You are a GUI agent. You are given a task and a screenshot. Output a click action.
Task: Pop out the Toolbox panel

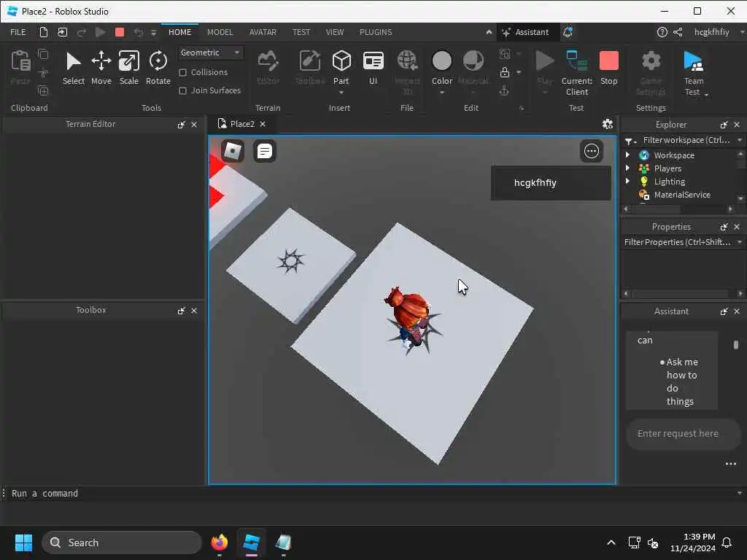click(181, 311)
